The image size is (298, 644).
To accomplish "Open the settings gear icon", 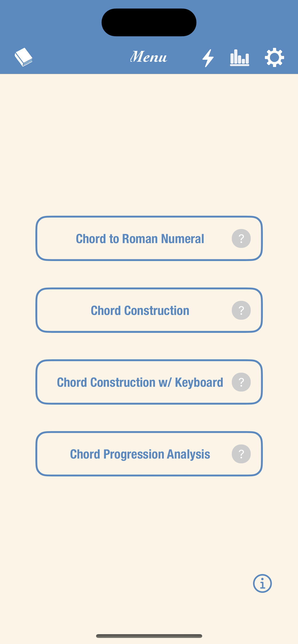I will pyautogui.click(x=274, y=57).
